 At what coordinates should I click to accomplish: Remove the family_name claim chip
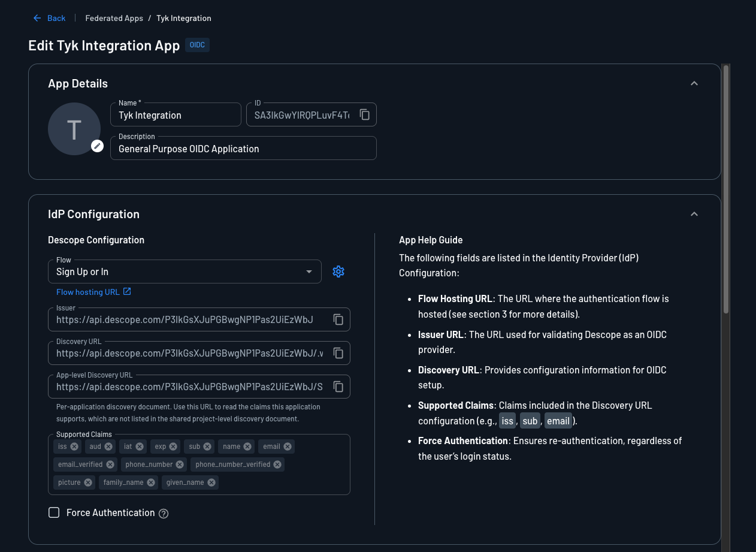151,482
